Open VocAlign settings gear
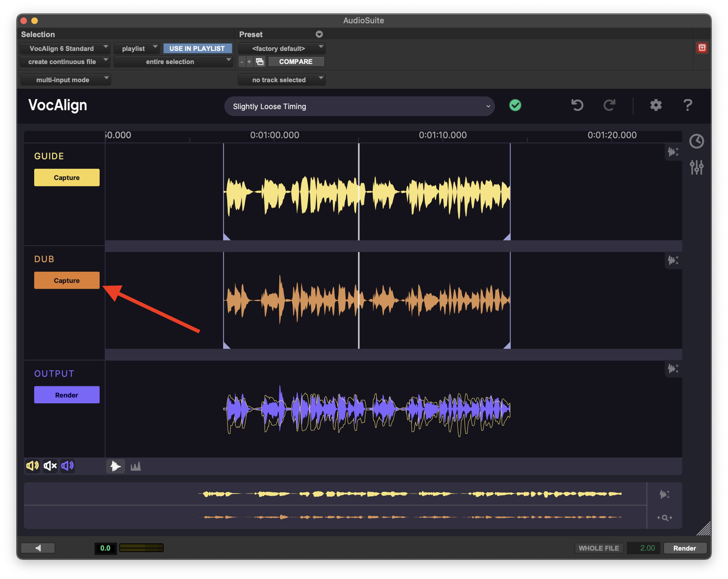This screenshot has height=579, width=728. coord(656,105)
